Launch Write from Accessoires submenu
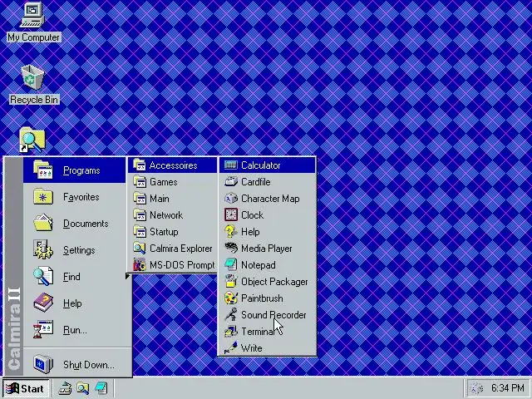Screen dimensions: 532x399 pyautogui.click(x=267, y=348)
